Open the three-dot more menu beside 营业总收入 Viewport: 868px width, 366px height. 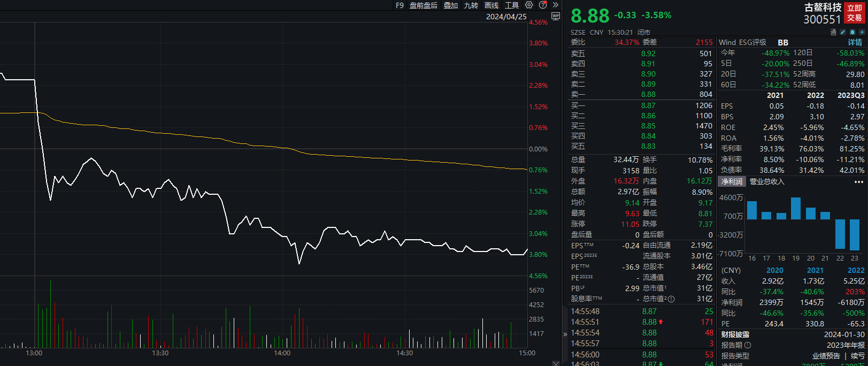(x=859, y=182)
